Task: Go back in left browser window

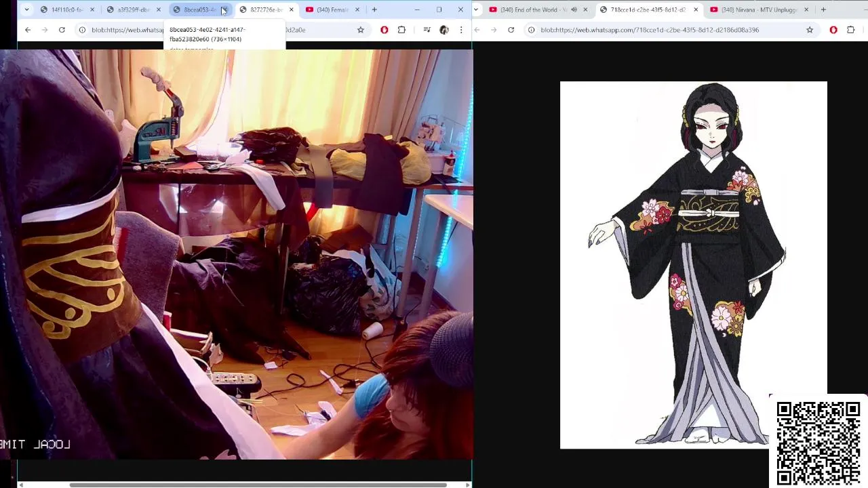Action: pos(28,30)
